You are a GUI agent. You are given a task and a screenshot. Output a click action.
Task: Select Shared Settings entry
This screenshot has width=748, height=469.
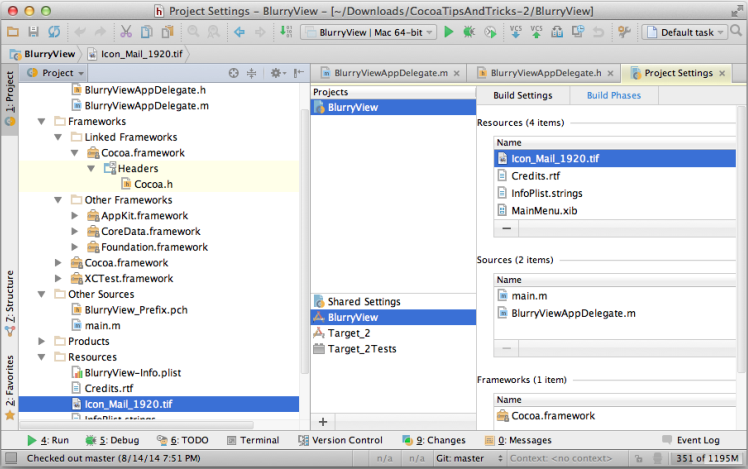tap(394, 302)
